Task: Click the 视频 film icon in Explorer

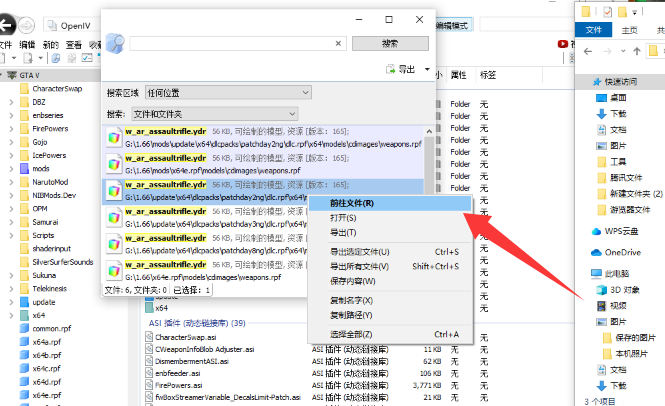Action: tap(601, 306)
